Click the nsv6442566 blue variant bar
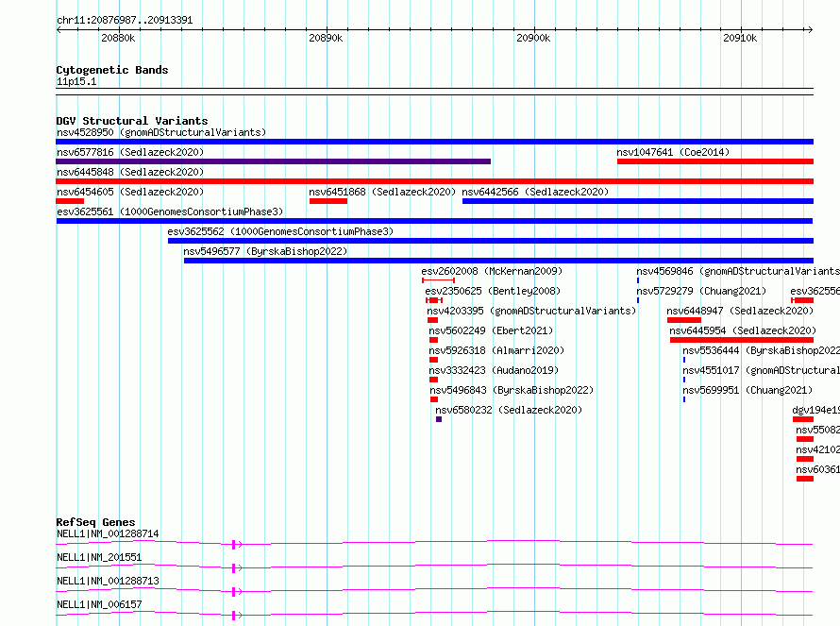Screen dimensions: 840x626 pyautogui.click(x=638, y=201)
